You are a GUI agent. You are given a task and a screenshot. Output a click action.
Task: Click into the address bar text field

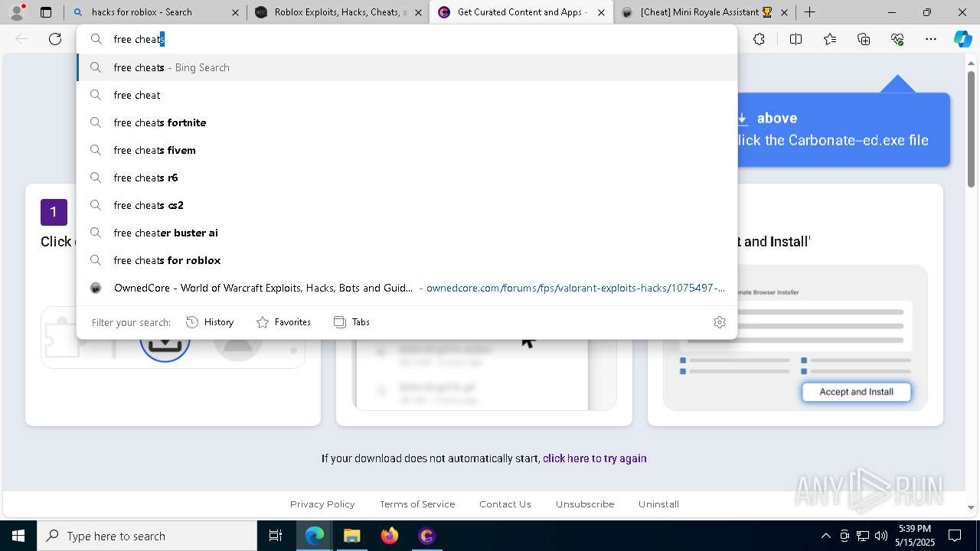point(407,39)
